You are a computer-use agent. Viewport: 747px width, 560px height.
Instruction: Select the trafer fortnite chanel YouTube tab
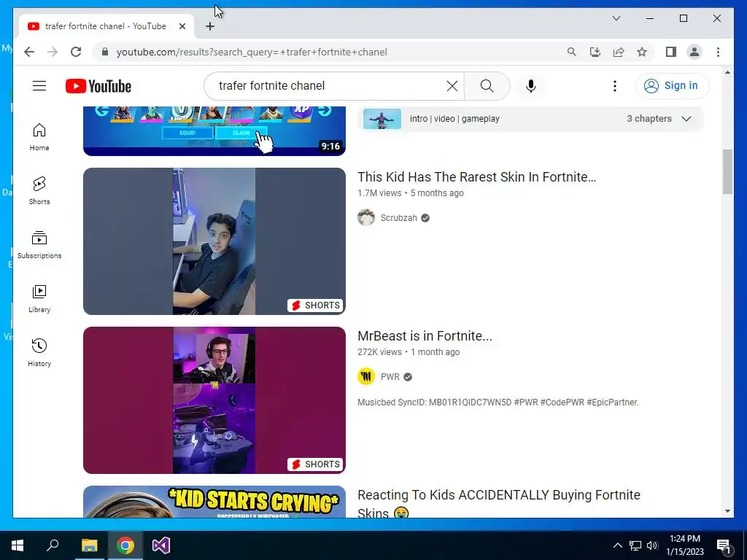[105, 26]
